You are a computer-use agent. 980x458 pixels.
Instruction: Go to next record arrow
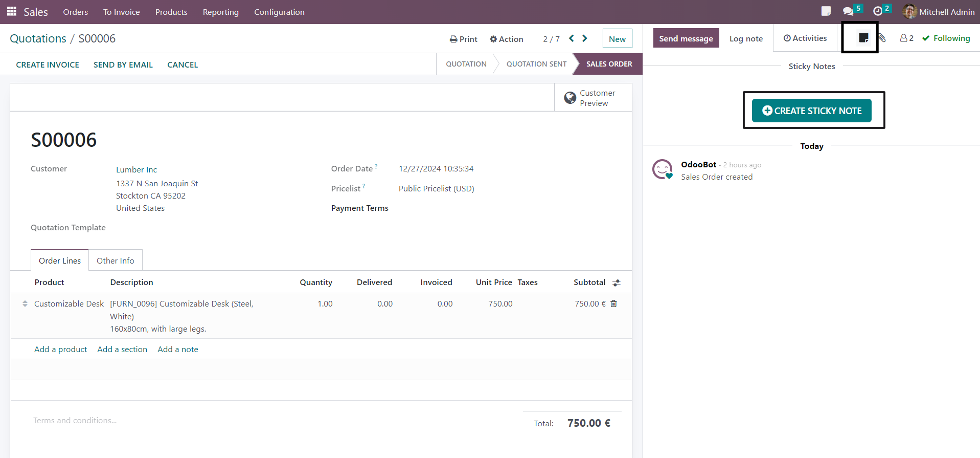click(585, 38)
